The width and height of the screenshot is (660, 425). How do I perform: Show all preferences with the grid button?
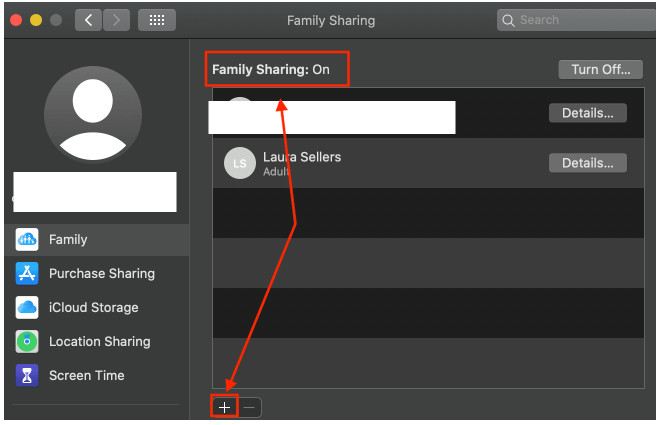(157, 20)
